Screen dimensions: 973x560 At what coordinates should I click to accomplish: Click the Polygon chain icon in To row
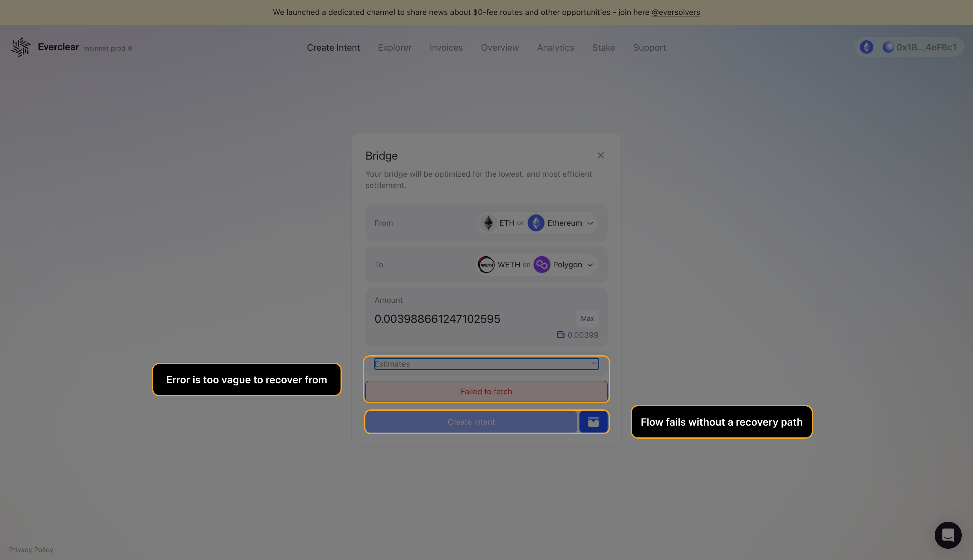542,265
